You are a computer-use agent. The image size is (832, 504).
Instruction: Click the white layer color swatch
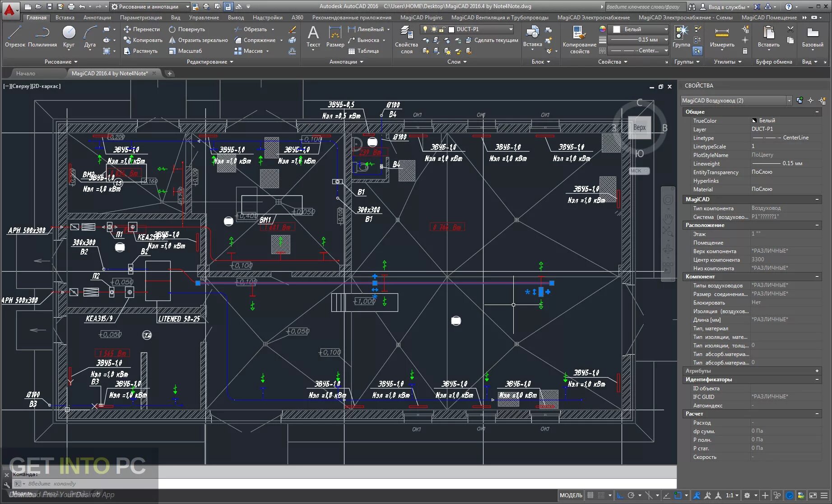pyautogui.click(x=451, y=30)
